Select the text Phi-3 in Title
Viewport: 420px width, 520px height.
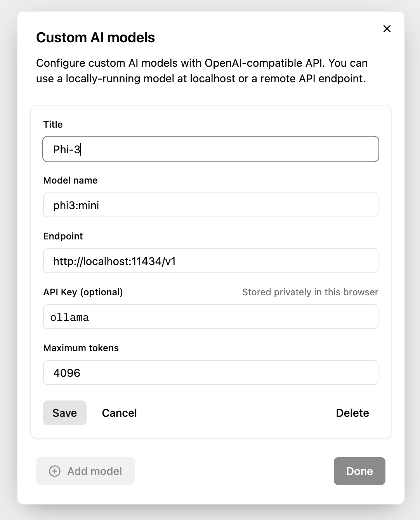(66, 149)
